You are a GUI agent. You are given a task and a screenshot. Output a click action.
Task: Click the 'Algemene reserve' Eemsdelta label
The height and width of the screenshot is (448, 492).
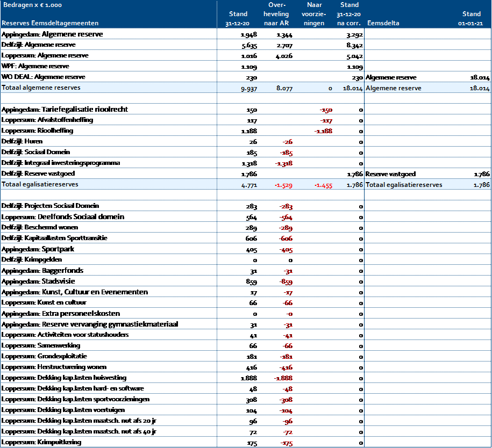(x=394, y=88)
